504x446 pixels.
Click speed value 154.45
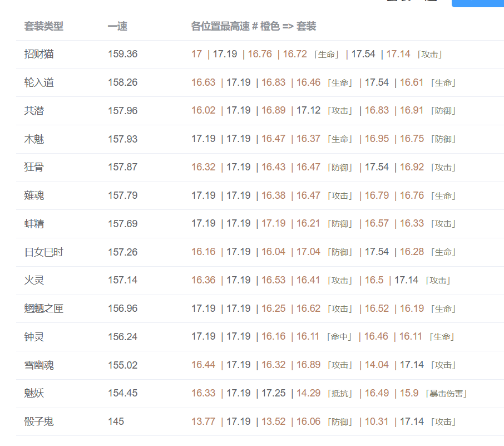(x=123, y=393)
